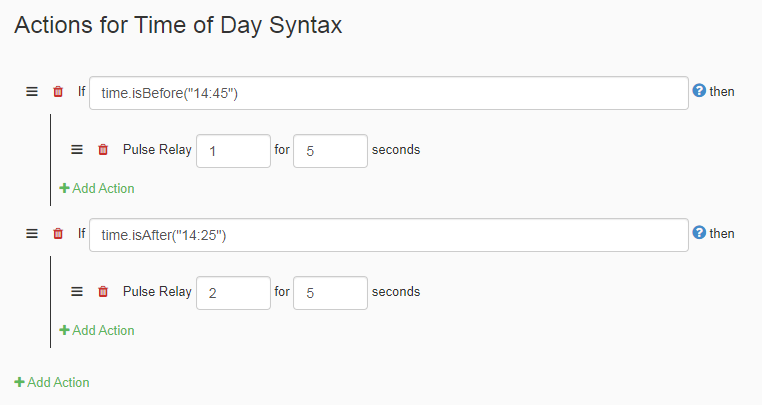Click the drag handle of Pulse Relay 1 action
Screen dimensions: 762x405
[77, 149]
